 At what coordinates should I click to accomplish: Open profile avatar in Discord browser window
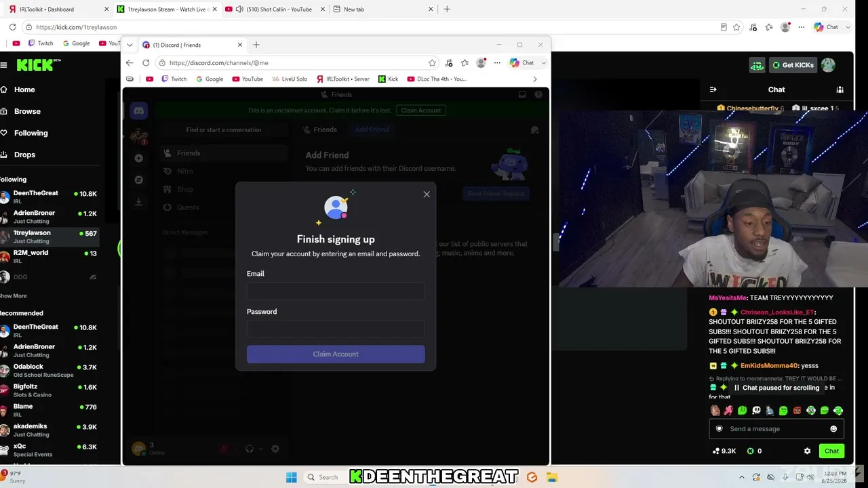tap(481, 63)
